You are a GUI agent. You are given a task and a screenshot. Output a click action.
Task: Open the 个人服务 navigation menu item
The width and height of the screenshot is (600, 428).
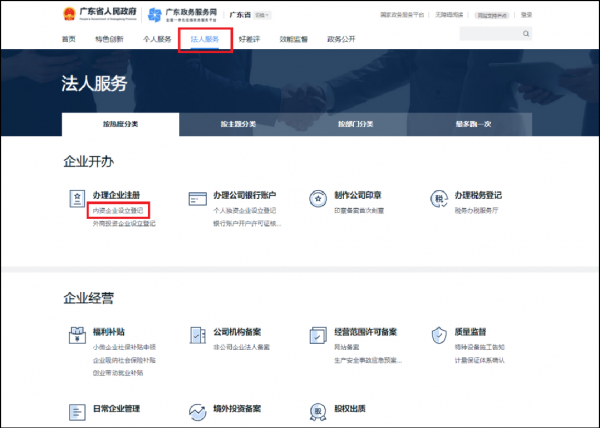pos(156,39)
